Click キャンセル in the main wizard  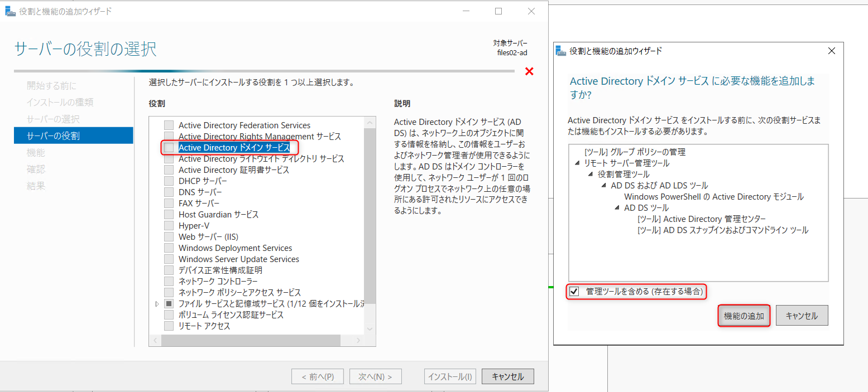tap(507, 376)
